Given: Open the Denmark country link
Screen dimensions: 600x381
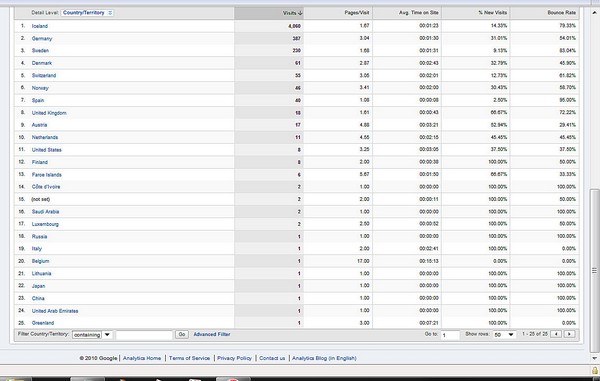Looking at the screenshot, I should [x=42, y=63].
